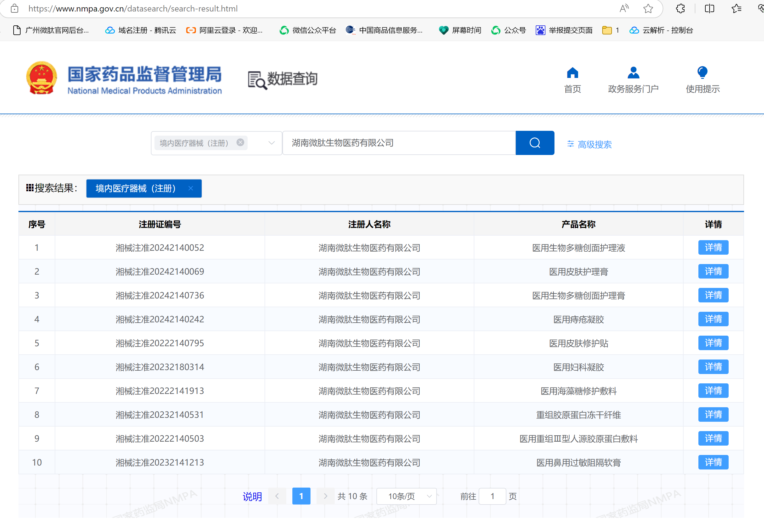
Task: Close the 境内医疗器械（注册）result filter tab
Action: (x=191, y=188)
